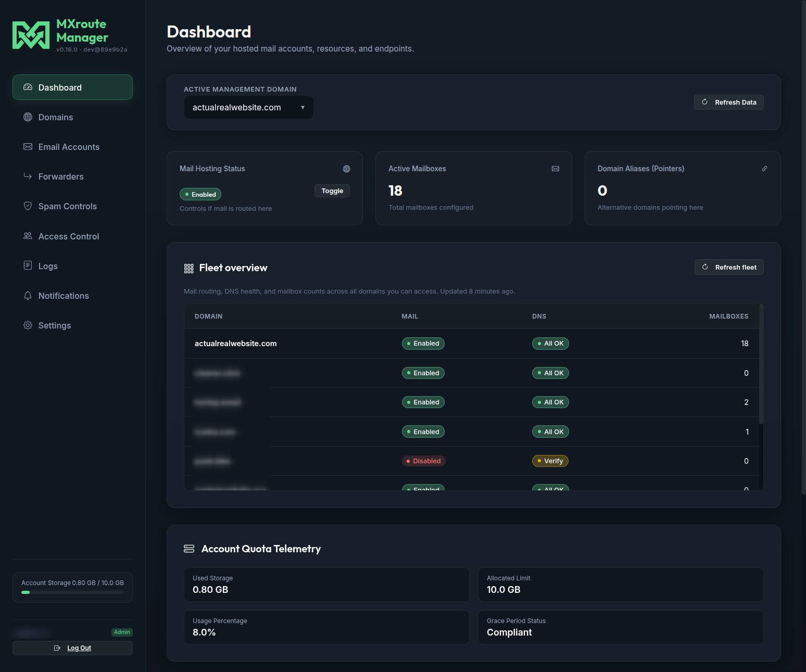The height and width of the screenshot is (672, 806).
Task: Click the Account Storage progress bar
Action: point(72,592)
